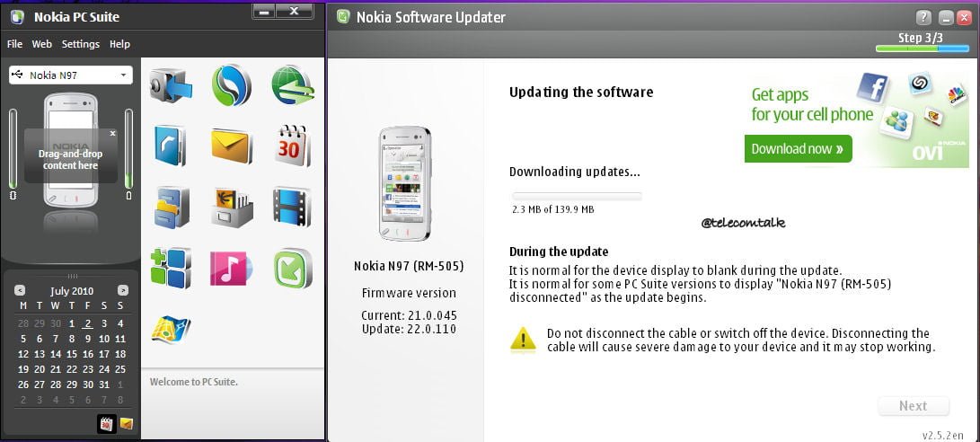
Task: Open the Music manager pink note icon
Action: tap(231, 269)
